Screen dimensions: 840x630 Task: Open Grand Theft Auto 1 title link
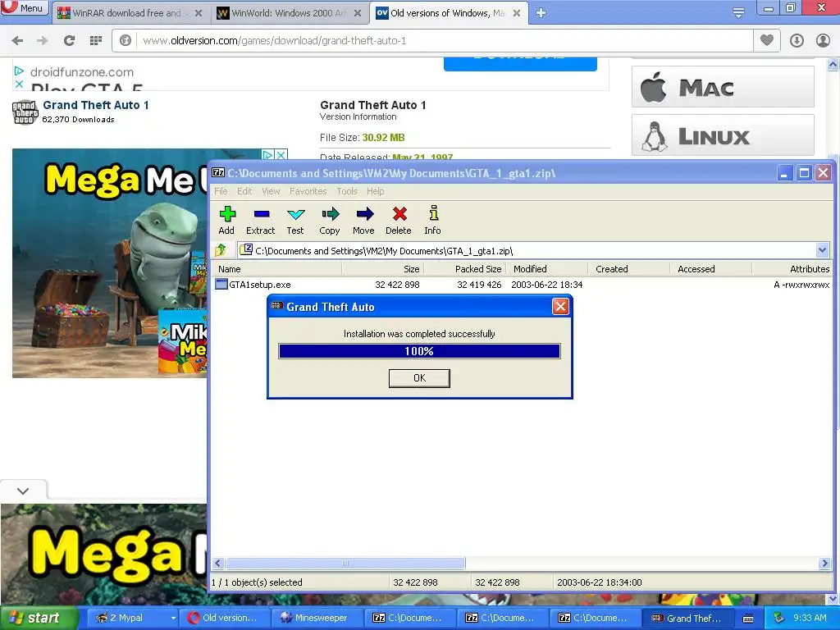coord(96,105)
